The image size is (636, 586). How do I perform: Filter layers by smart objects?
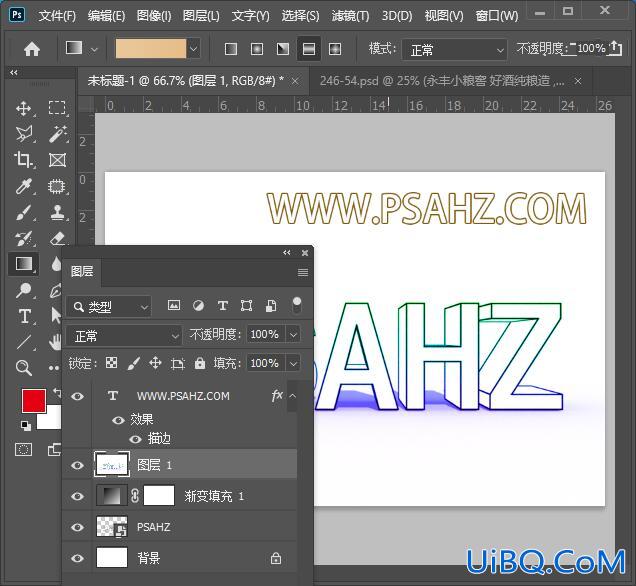point(271,305)
